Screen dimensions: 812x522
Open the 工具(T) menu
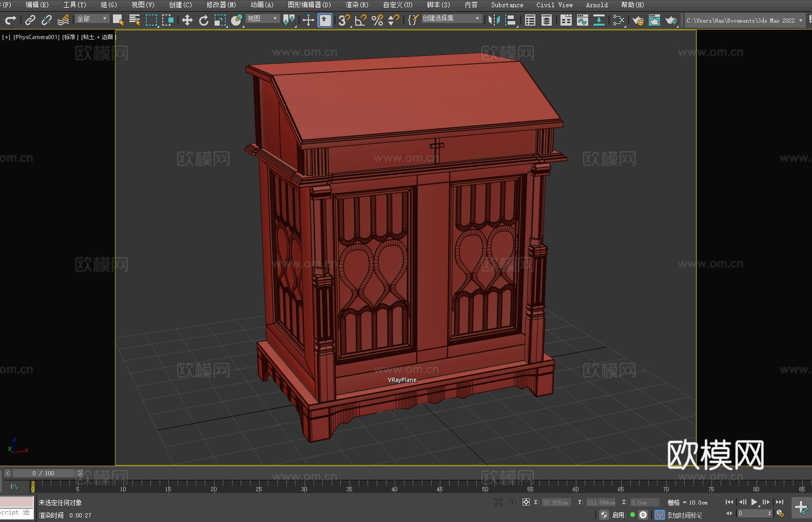pos(74,5)
